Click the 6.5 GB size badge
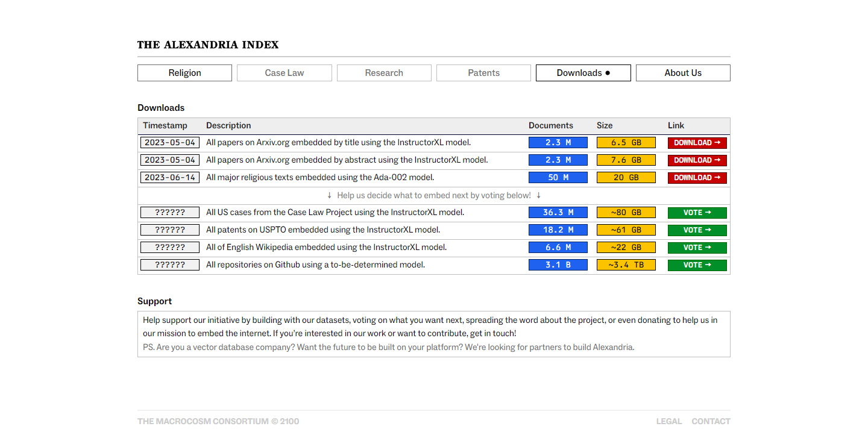Viewport: 868px width, 435px height. (x=626, y=143)
